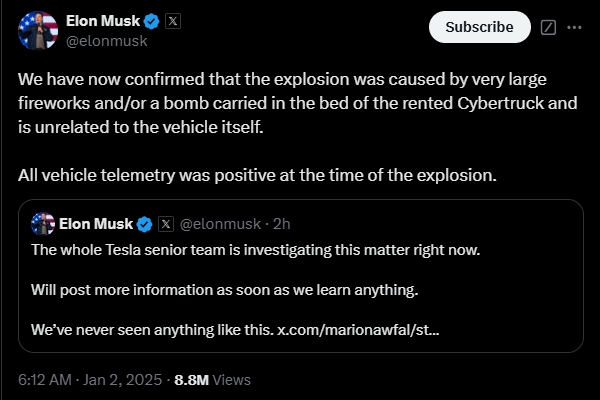The width and height of the screenshot is (600, 400).
Task: Click Elon Musk's name in quoted tweet
Action: coord(96,222)
